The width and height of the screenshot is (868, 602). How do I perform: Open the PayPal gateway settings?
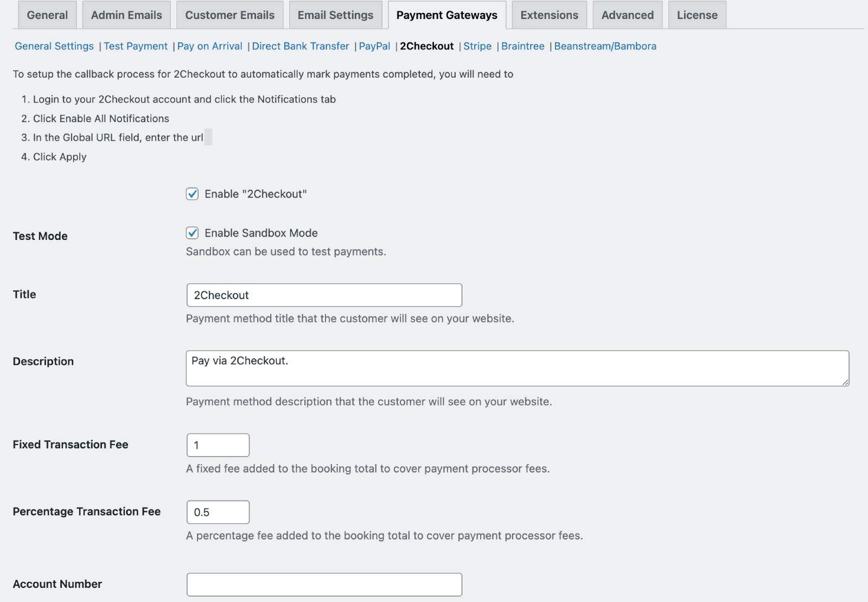click(x=374, y=46)
